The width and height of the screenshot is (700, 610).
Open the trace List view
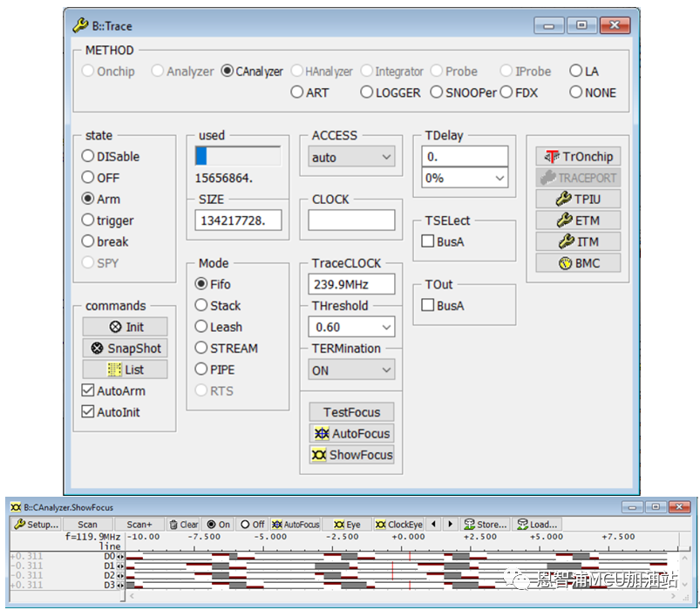125,369
